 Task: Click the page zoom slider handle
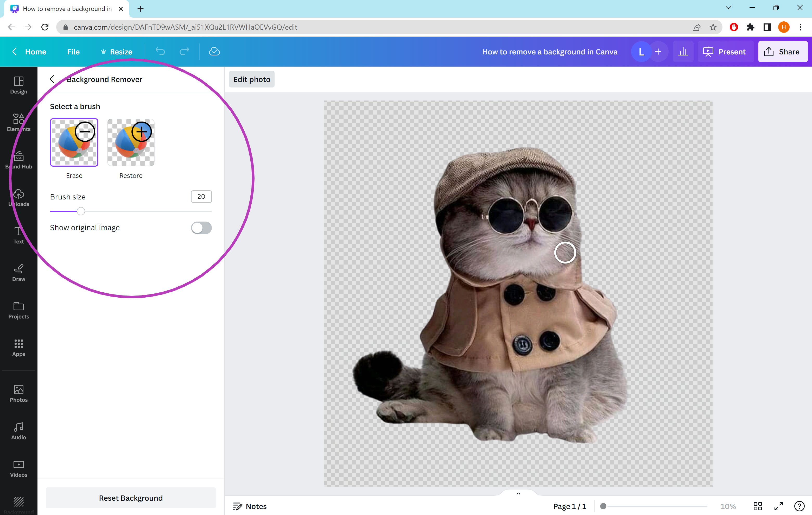603,506
